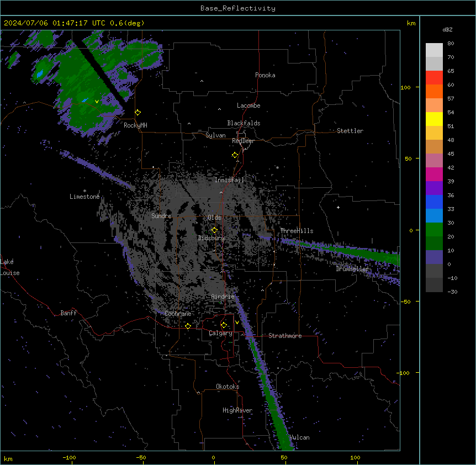Select the yellow diamond marker between Olds and Didsbury
Image resolution: width=476 pixels, height=465 pixels.
(214, 230)
